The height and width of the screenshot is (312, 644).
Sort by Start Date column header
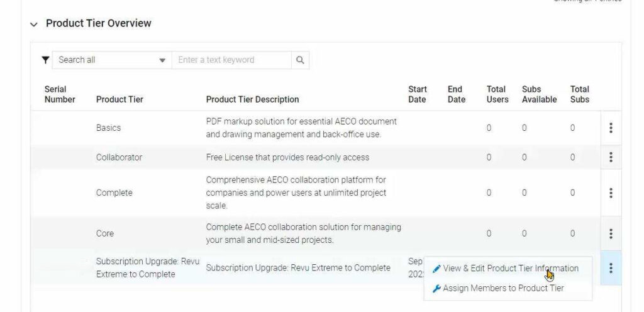[417, 94]
